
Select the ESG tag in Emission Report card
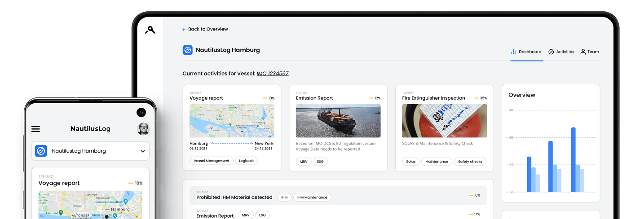point(321,162)
